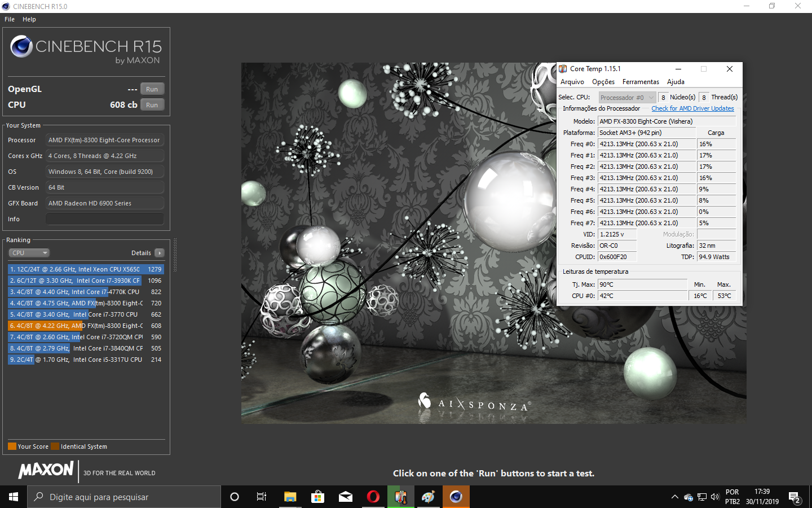Run the CPU benchmark
This screenshot has height=508, width=812.
(152, 105)
